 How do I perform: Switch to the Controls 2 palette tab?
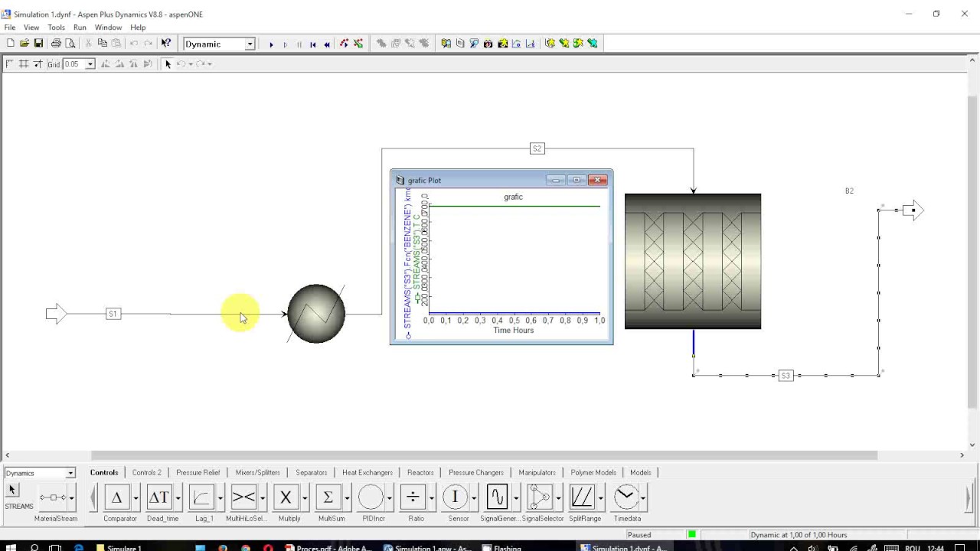coord(146,472)
